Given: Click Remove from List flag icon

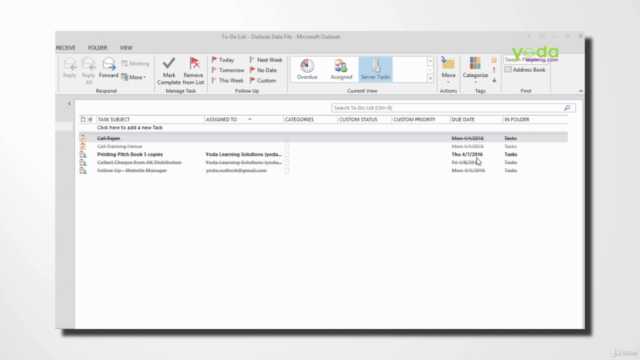Looking at the screenshot, I should click(193, 71).
